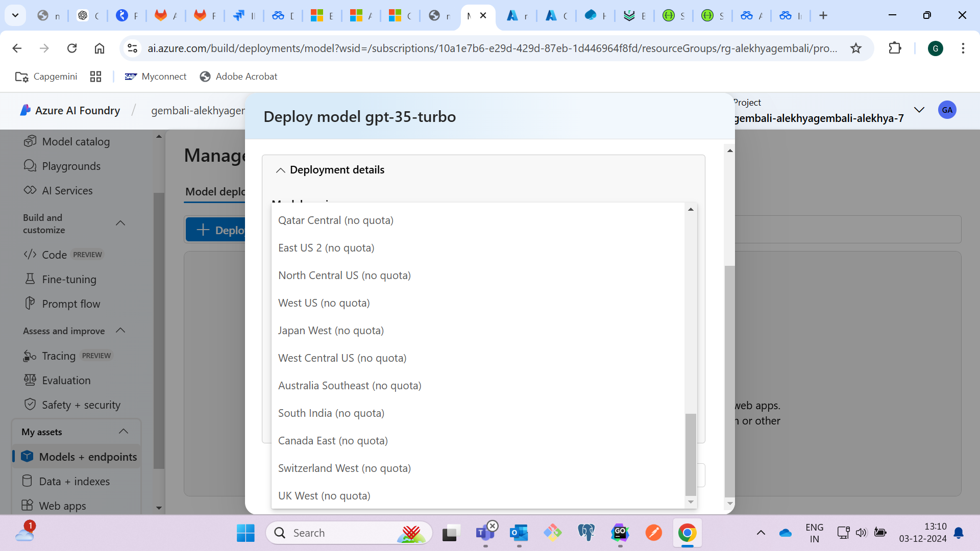
Task: Bookmark this page with the star
Action: coord(856,48)
